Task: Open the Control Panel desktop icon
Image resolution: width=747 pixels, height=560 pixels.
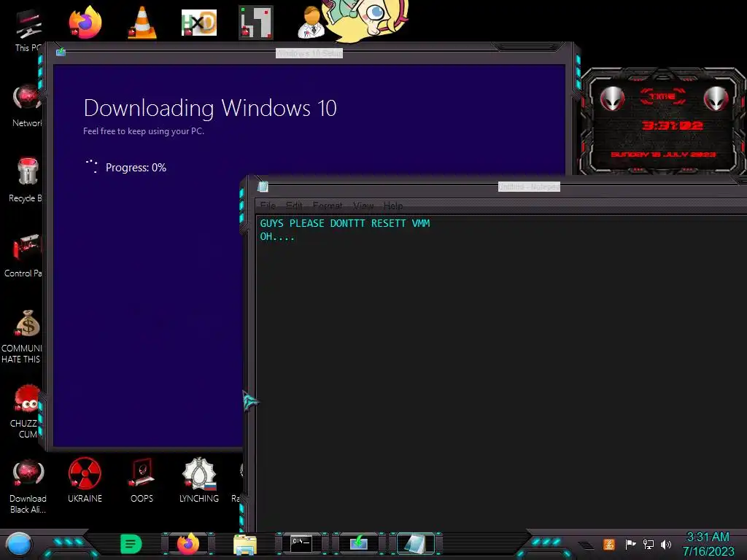Action: (x=24, y=256)
